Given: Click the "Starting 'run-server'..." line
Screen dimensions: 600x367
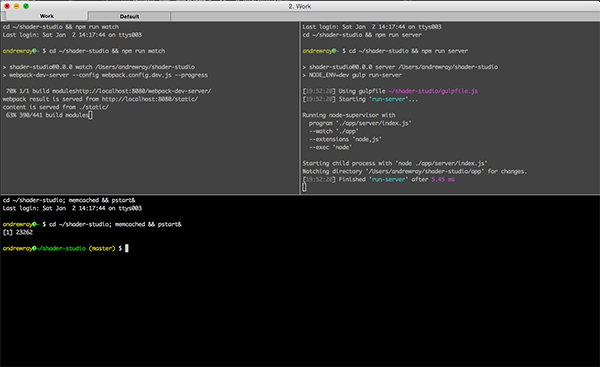Looking at the screenshot, I should click(x=360, y=99).
